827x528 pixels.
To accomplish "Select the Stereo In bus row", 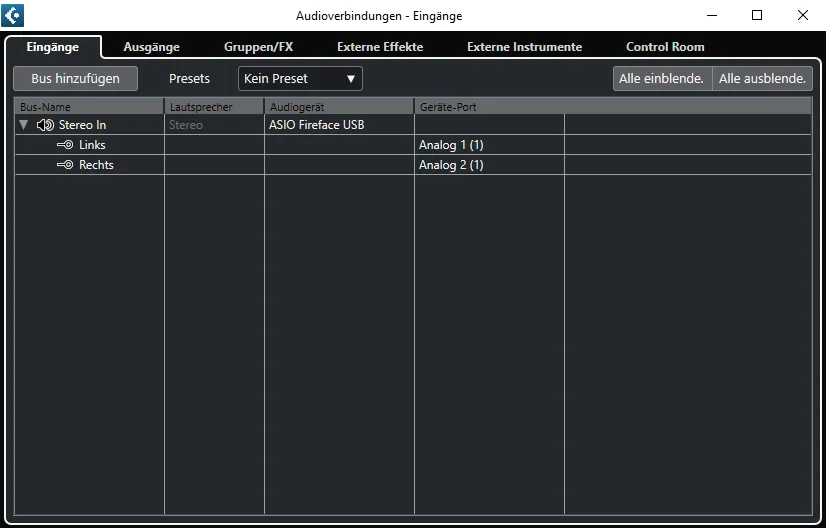I will coord(413,125).
